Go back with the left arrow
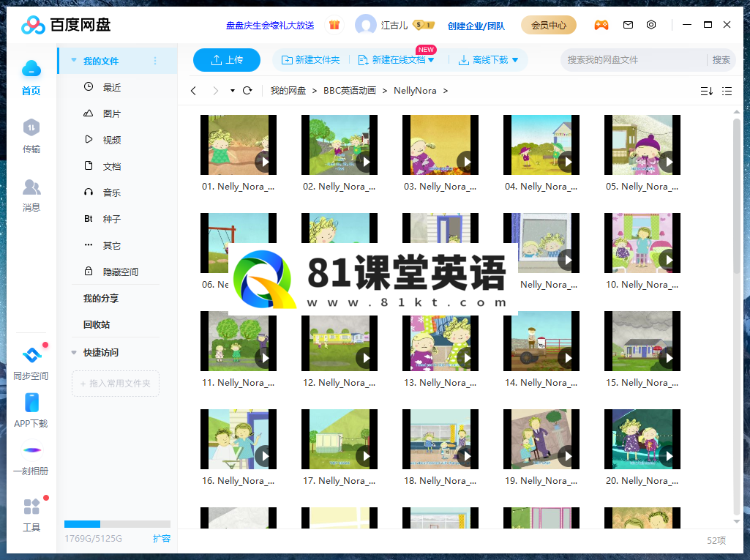 pos(193,91)
